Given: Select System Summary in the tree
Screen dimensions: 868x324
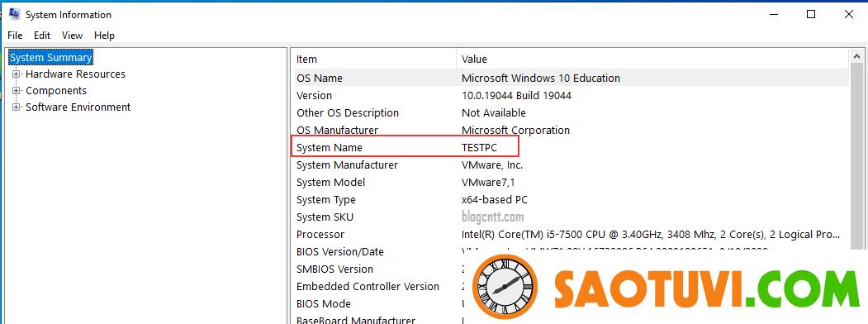Looking at the screenshot, I should pyautogui.click(x=51, y=57).
